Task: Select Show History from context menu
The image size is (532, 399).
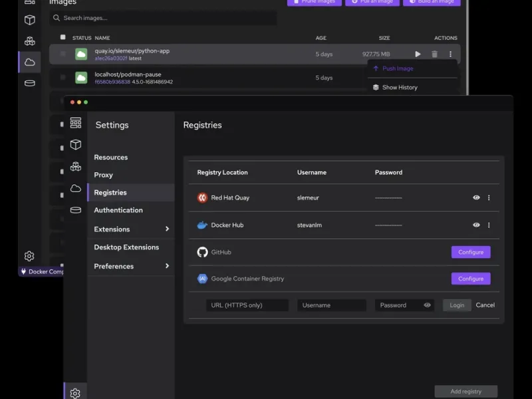Action: tap(400, 87)
